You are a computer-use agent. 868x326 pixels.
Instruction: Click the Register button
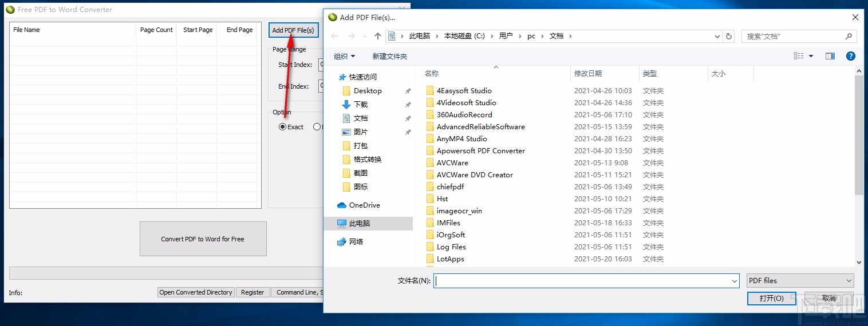(252, 292)
